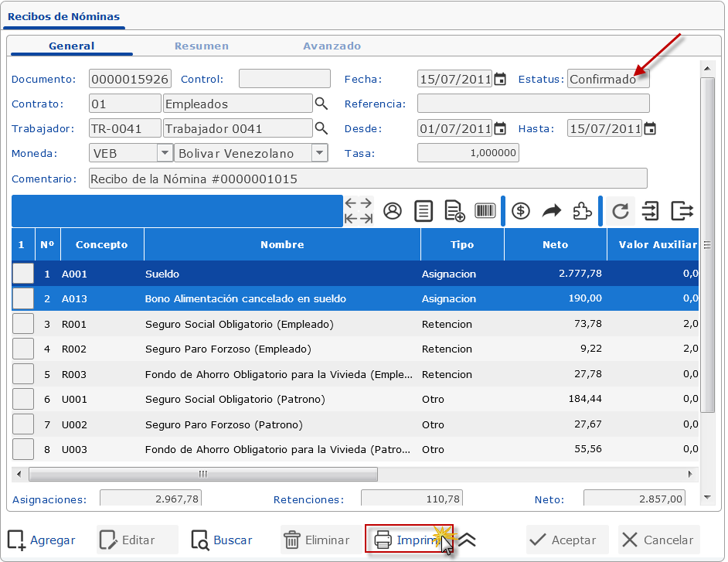The width and height of the screenshot is (728, 562).
Task: Click the user profile icon in toolbar
Action: coord(393,211)
